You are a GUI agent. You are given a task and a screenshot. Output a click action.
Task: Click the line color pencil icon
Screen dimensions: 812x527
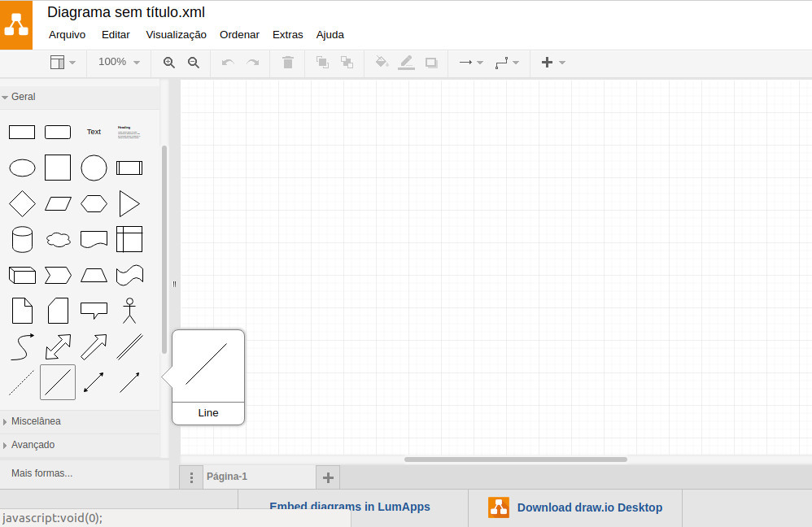coord(407,63)
